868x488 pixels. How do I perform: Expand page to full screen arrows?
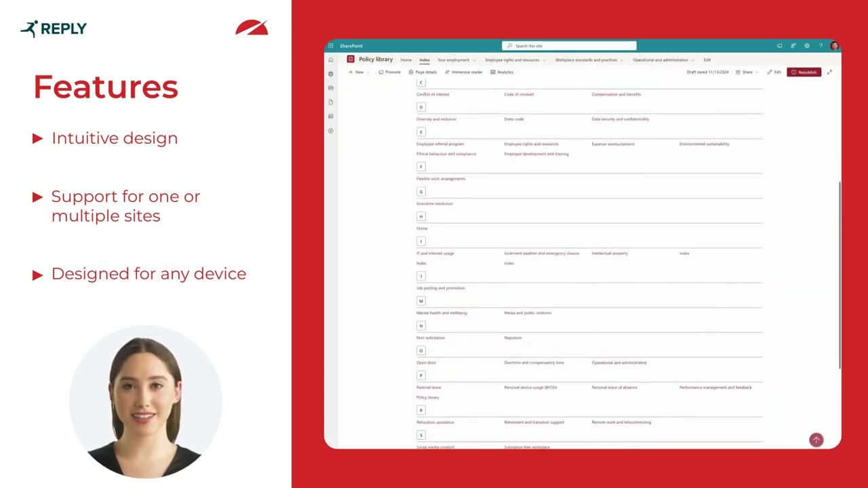click(x=829, y=72)
